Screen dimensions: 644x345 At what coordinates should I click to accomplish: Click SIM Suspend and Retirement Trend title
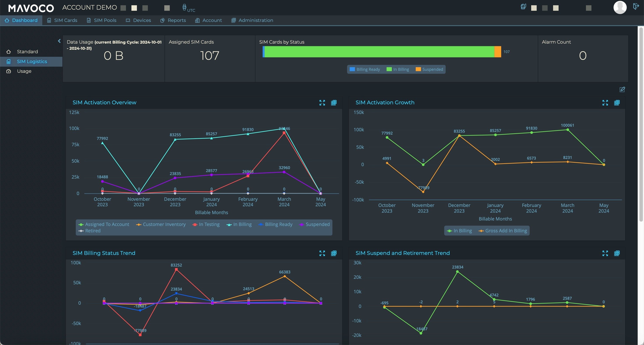[x=403, y=253]
